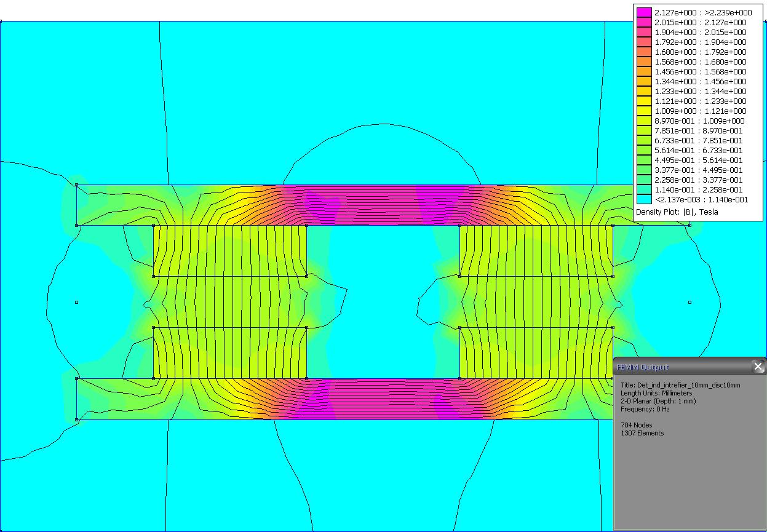Select legend text "1.344e+000 : 1.456e+000"
The image size is (767, 532).
701,81
